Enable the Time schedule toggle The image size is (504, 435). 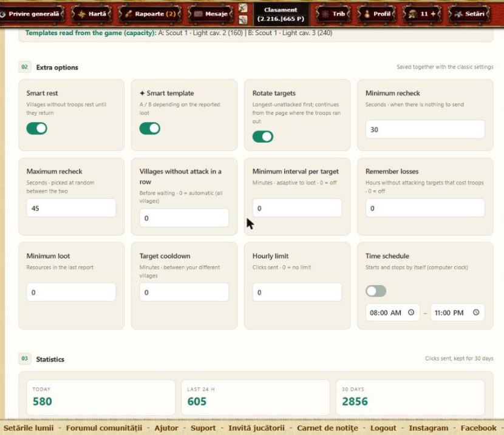pyautogui.click(x=376, y=291)
